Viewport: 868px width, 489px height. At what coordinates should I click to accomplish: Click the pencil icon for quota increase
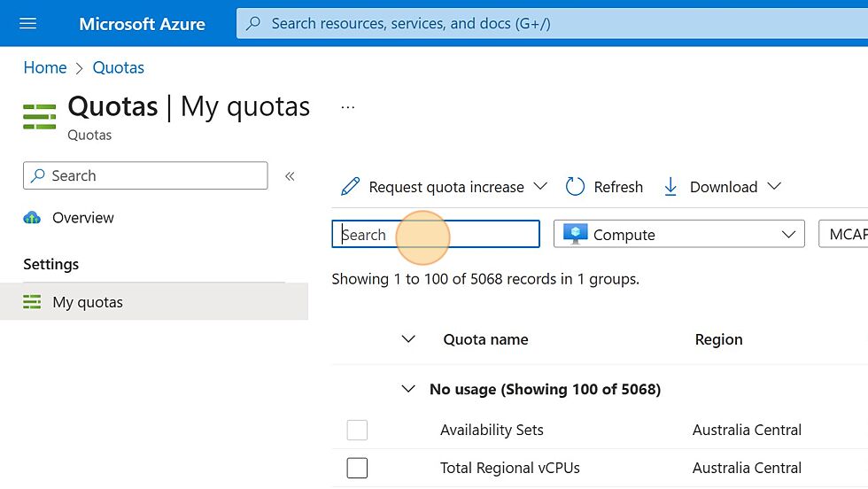pos(351,187)
